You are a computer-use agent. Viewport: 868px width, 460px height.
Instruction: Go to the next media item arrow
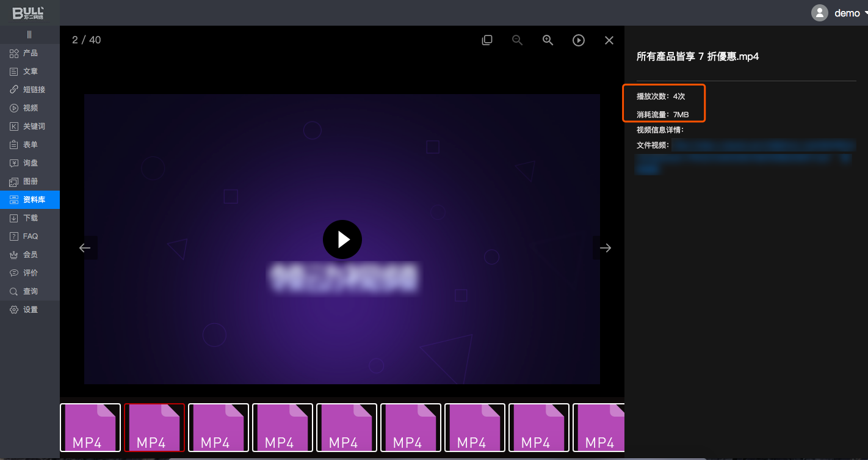[x=605, y=248]
